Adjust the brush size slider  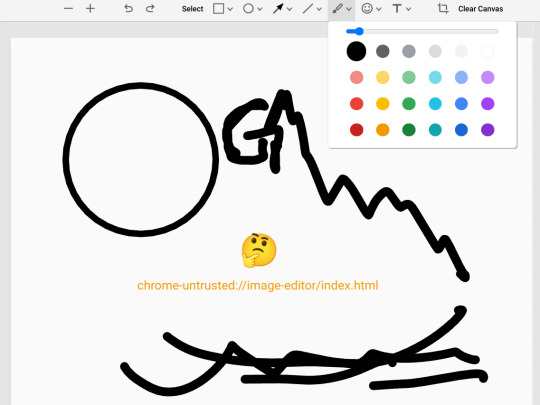pos(422,31)
